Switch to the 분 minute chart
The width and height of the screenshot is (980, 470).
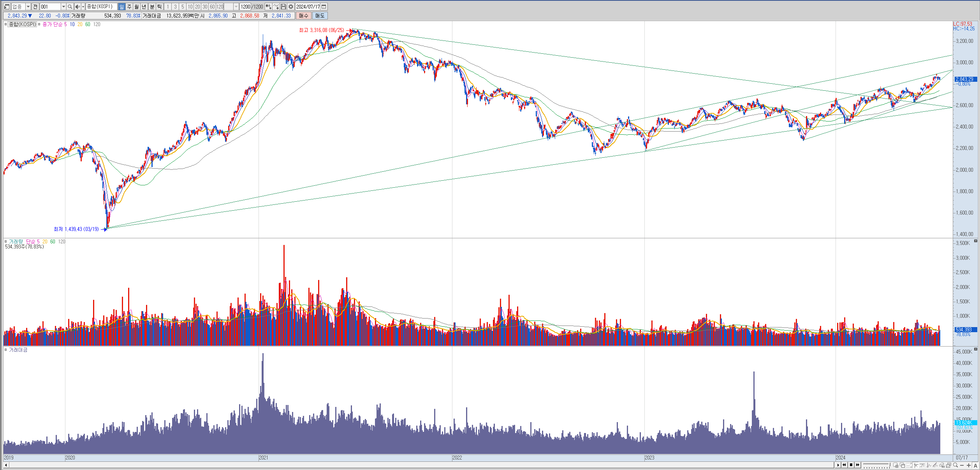click(x=152, y=7)
